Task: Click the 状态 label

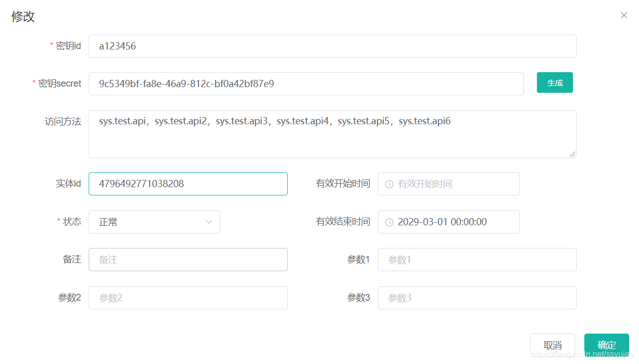Action: (x=72, y=222)
